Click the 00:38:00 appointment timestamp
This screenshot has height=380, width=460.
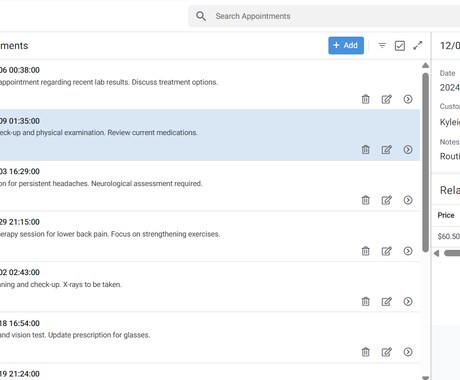19,70
